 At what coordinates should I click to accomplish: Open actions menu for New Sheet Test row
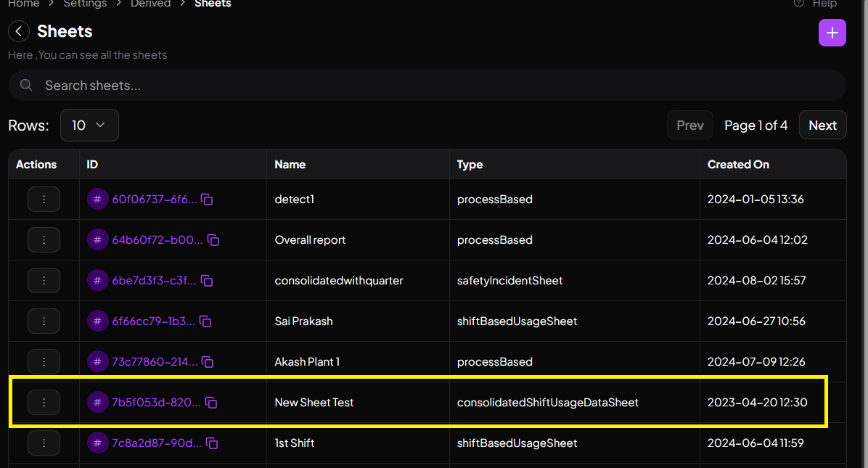click(x=44, y=402)
